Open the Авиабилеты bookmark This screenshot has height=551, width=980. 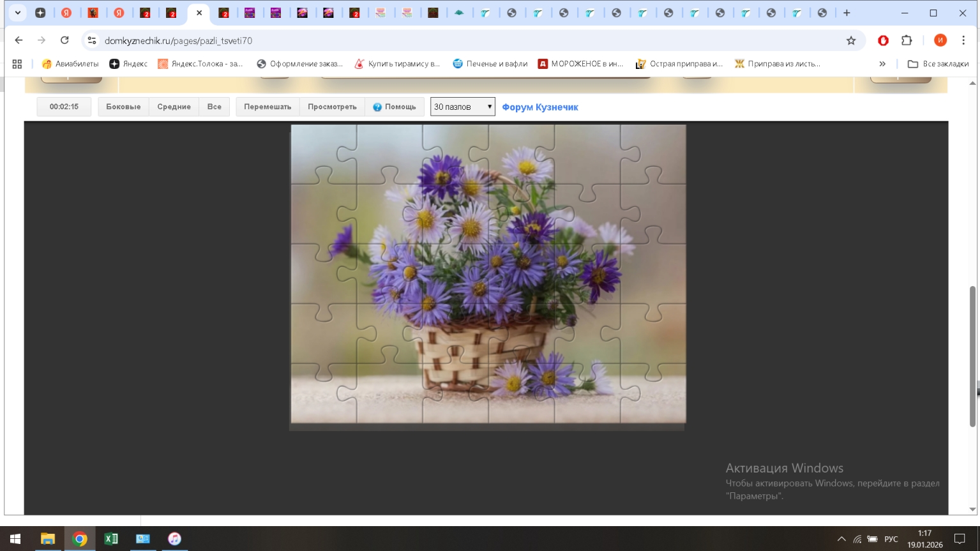70,64
